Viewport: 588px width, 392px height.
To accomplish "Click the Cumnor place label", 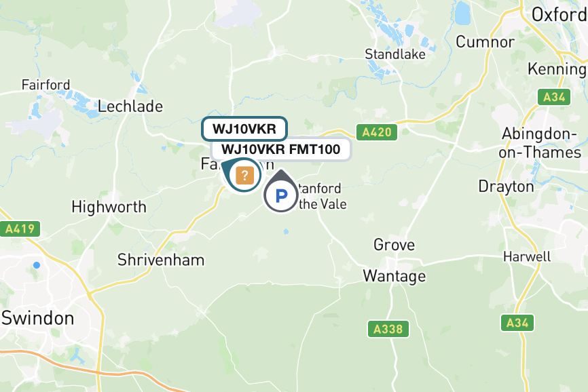I will click(x=485, y=42).
